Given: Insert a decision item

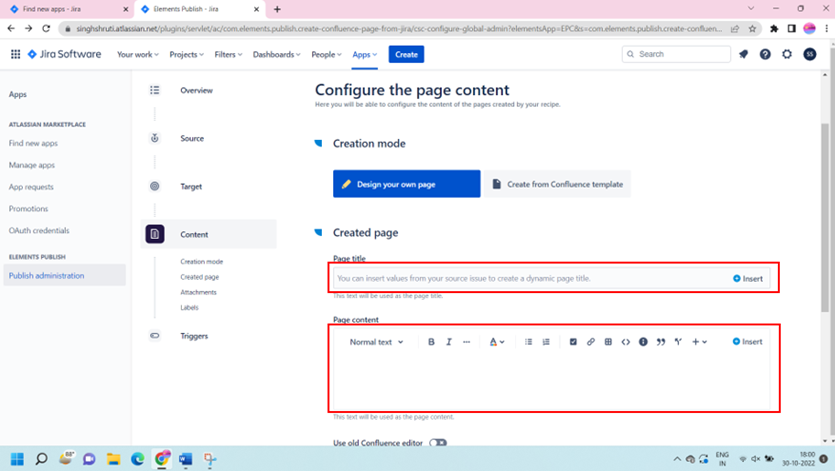Looking at the screenshot, I should coord(678,342).
